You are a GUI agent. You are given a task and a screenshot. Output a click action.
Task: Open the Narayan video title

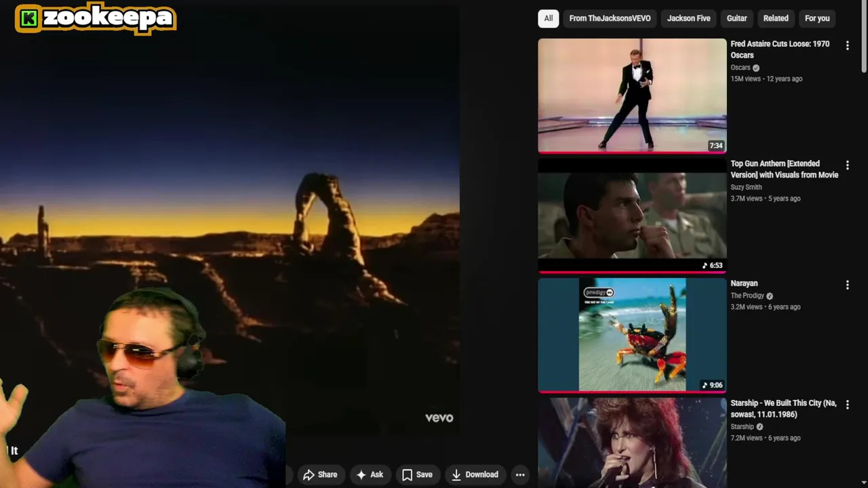coord(744,283)
